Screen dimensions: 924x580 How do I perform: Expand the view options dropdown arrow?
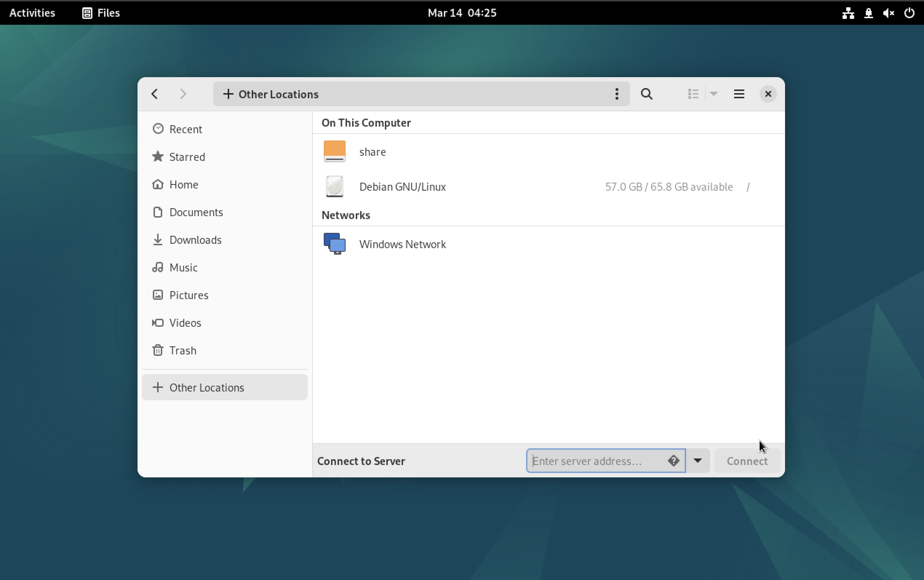713,94
